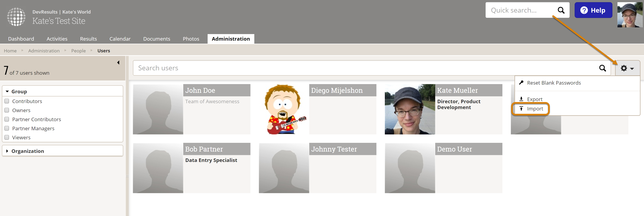Enable the Viewers group checkbox
Screen dimensions: 644x216
coord(7,137)
